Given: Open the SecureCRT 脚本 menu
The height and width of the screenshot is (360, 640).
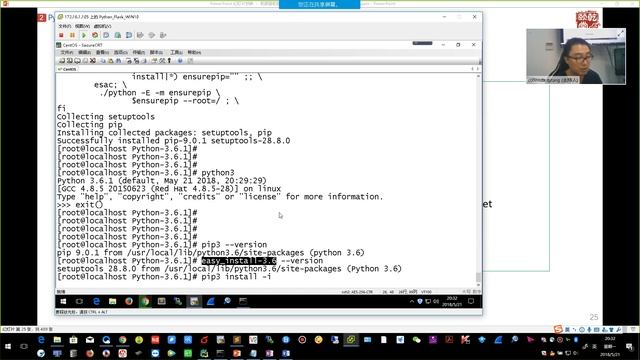Looking at the screenshot, I should (156, 52).
